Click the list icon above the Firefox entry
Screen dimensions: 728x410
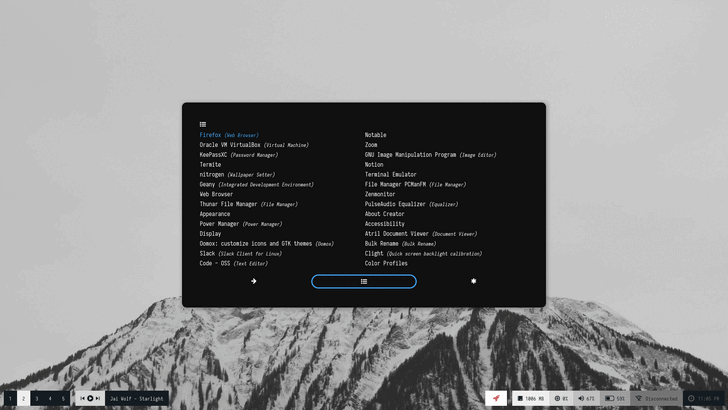pyautogui.click(x=203, y=124)
